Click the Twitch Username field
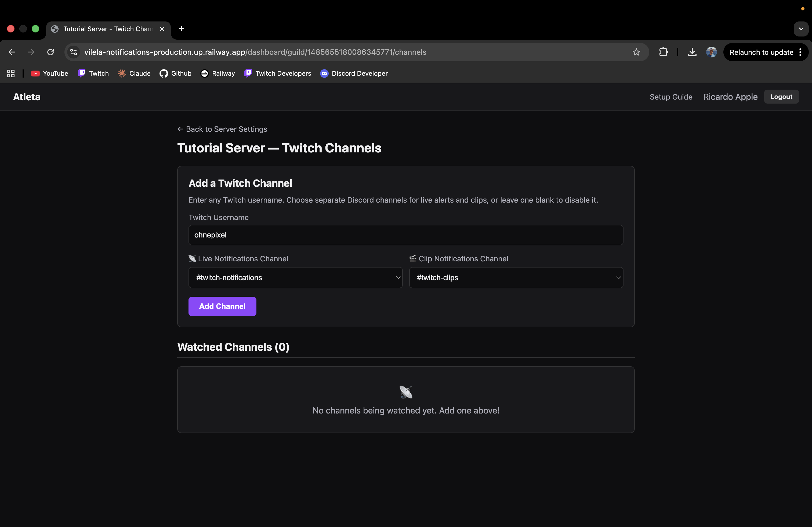This screenshot has width=812, height=527. pos(406,235)
